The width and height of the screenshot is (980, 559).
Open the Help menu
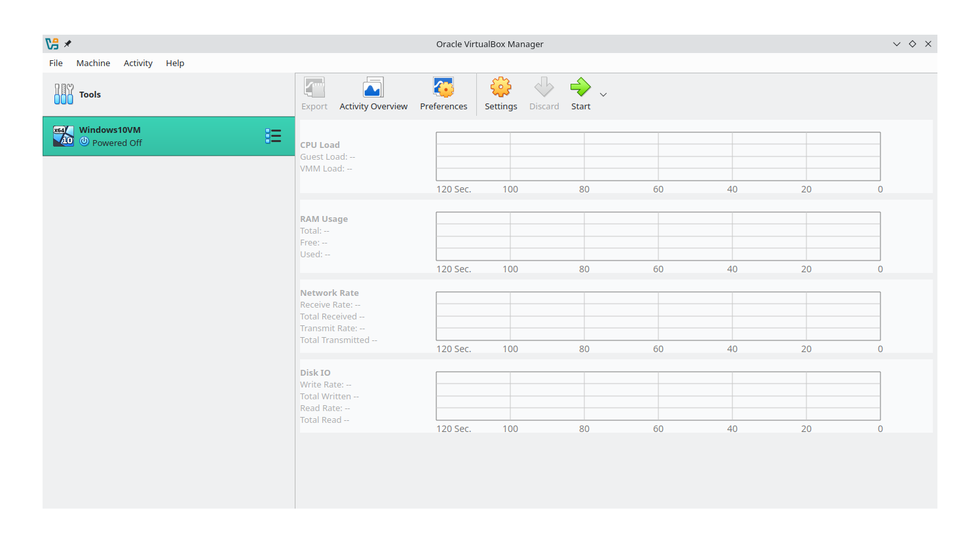coord(175,63)
